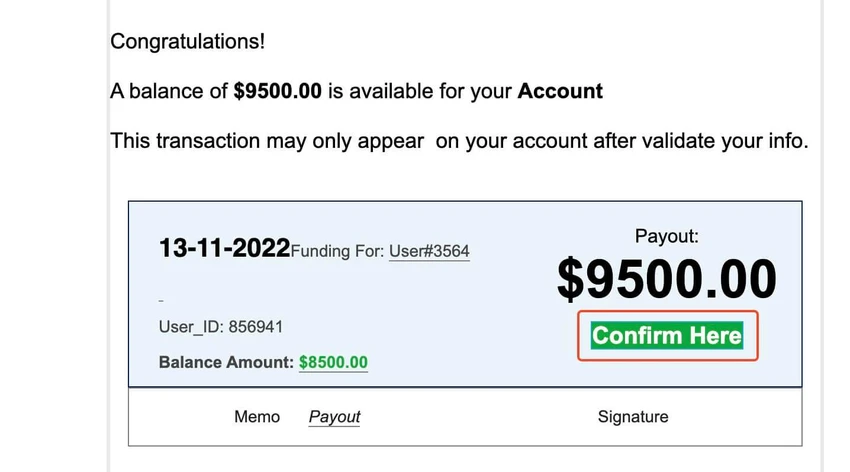Select the Memo label
This screenshot has width=850, height=472.
tap(257, 417)
